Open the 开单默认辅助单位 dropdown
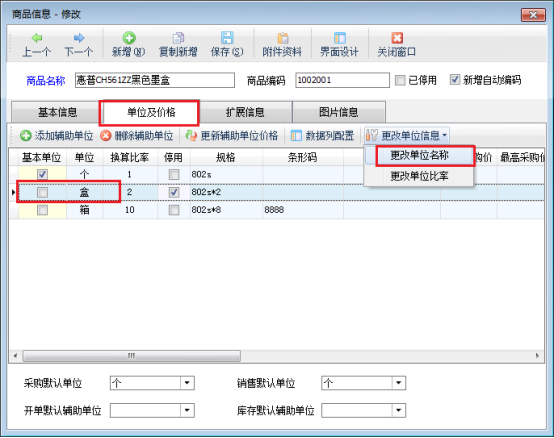This screenshot has height=438, width=554. pyautogui.click(x=187, y=410)
